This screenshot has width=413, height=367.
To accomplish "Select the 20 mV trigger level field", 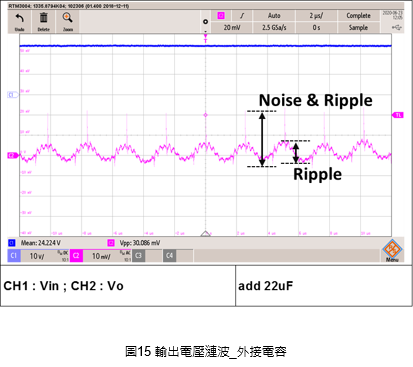I will tap(232, 27).
